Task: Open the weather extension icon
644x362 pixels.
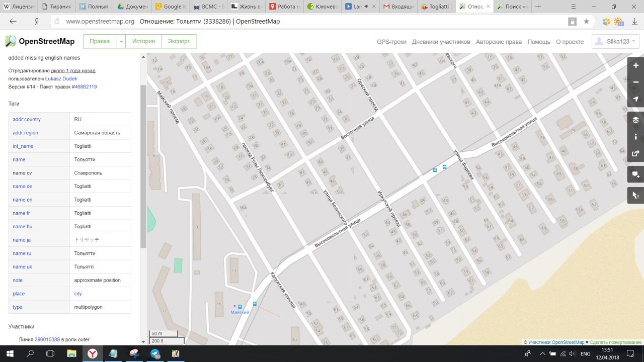Action: tap(618, 22)
